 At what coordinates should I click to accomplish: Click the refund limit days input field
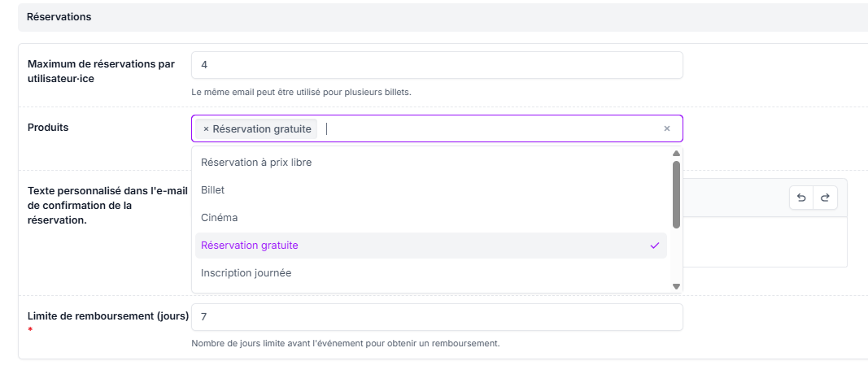pos(437,317)
